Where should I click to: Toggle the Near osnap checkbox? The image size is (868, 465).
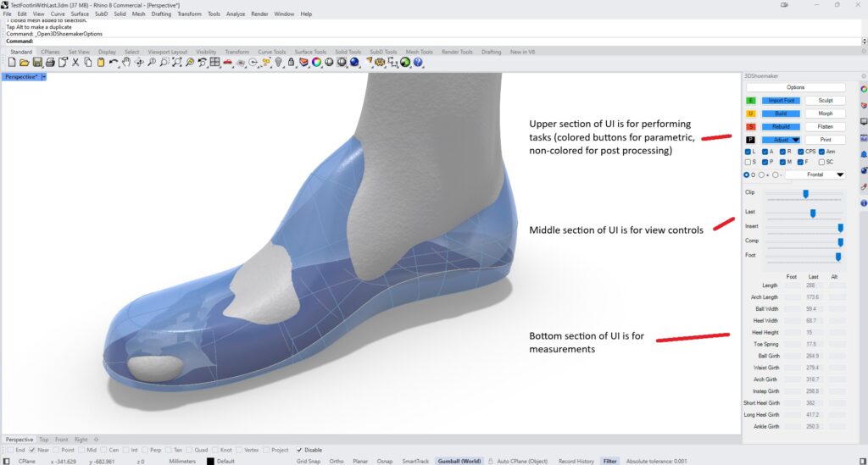33,450
